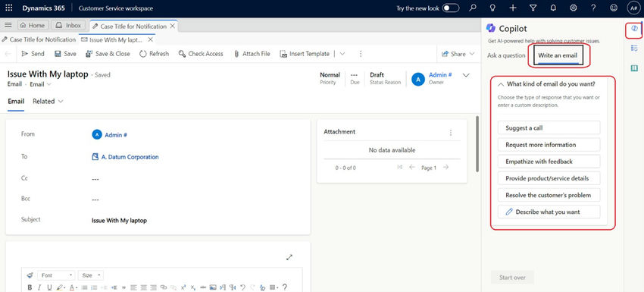Click the smiley feedback icon
644x292 pixels.
click(614, 8)
